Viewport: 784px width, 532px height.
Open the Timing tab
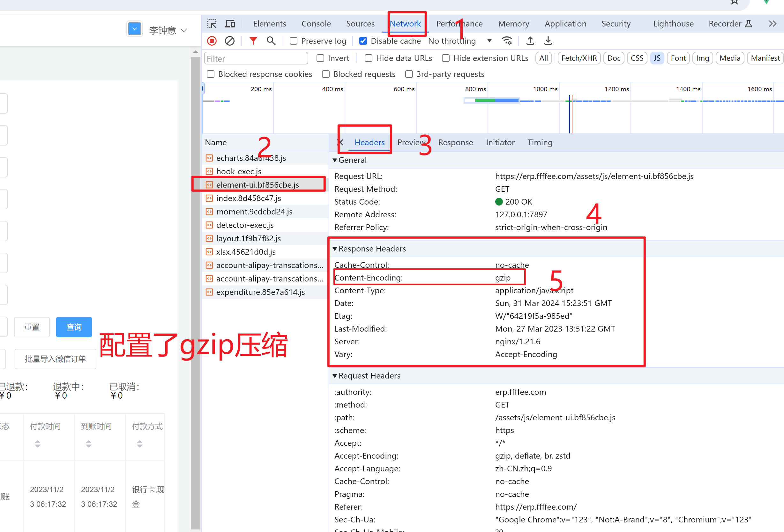tap(540, 142)
